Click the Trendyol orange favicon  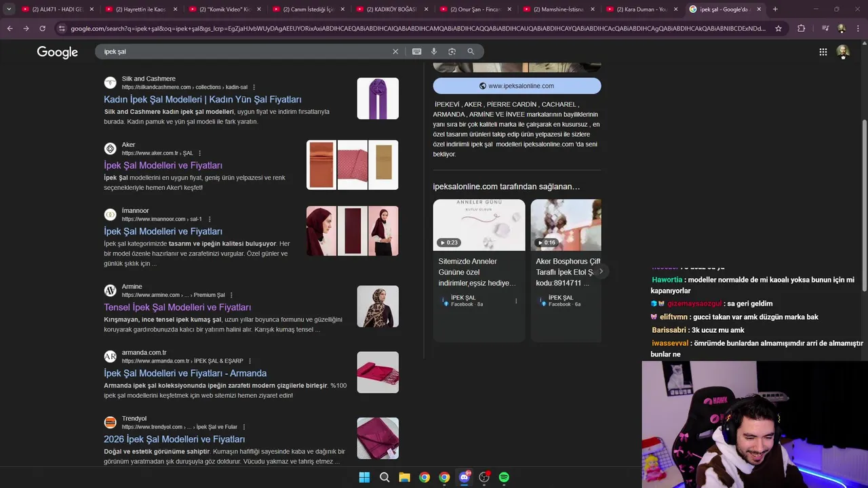click(x=110, y=422)
